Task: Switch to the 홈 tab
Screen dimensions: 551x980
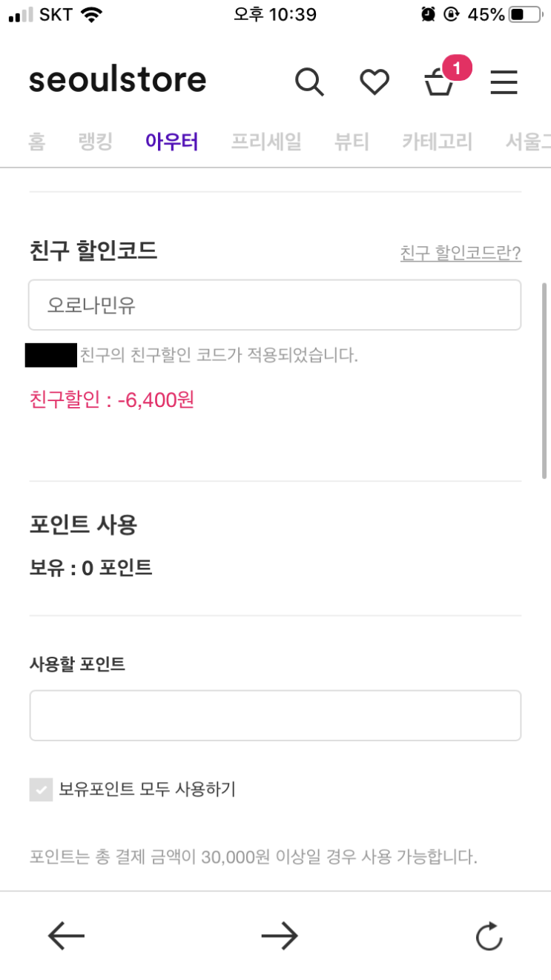Action: click(37, 141)
